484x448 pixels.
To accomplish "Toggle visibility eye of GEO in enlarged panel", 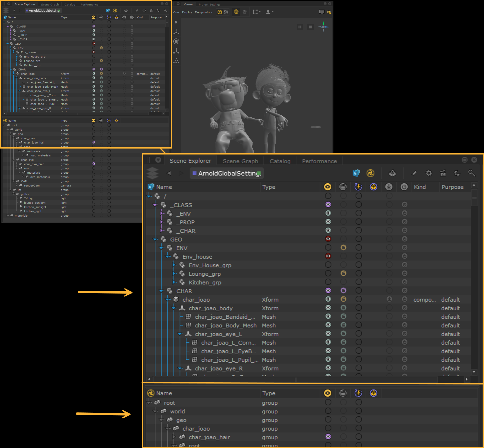I will tap(328, 239).
